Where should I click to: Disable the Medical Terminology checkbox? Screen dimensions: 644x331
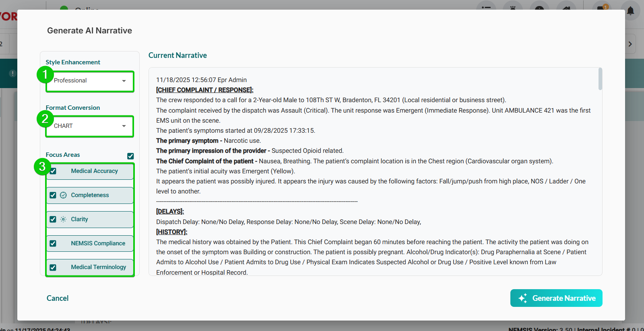(53, 267)
